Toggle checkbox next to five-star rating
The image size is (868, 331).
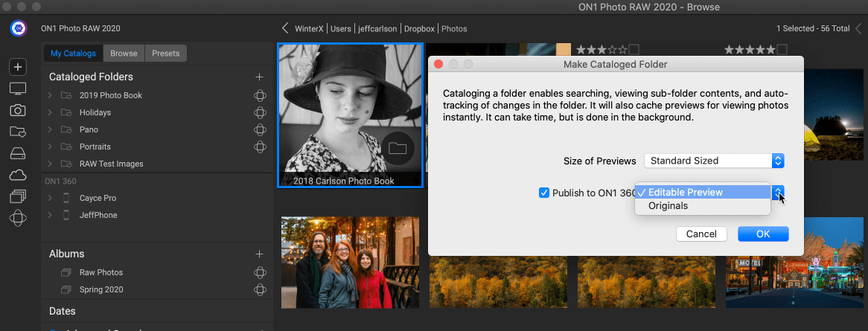782,50
